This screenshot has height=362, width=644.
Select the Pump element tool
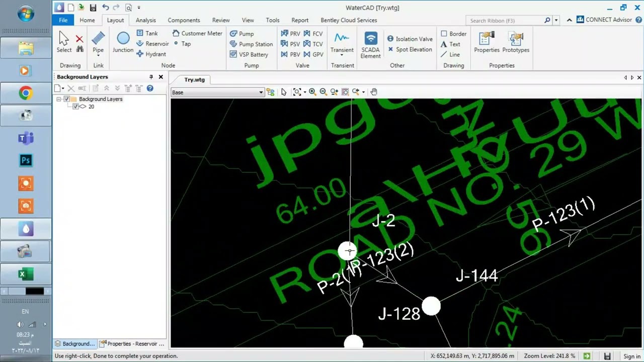242,34
